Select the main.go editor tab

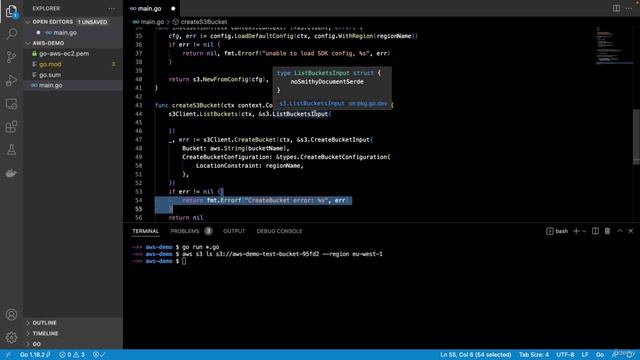click(149, 9)
